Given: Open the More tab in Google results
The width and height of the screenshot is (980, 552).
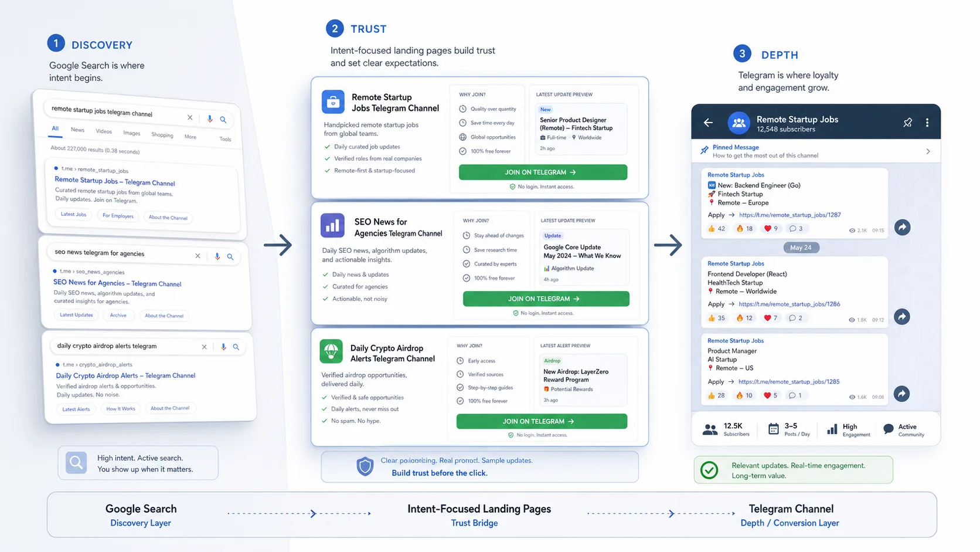Looking at the screenshot, I should pyautogui.click(x=190, y=137).
